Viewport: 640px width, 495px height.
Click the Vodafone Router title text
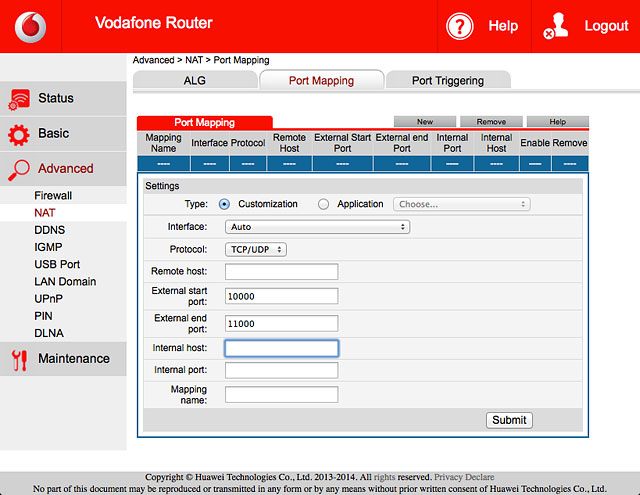point(154,23)
